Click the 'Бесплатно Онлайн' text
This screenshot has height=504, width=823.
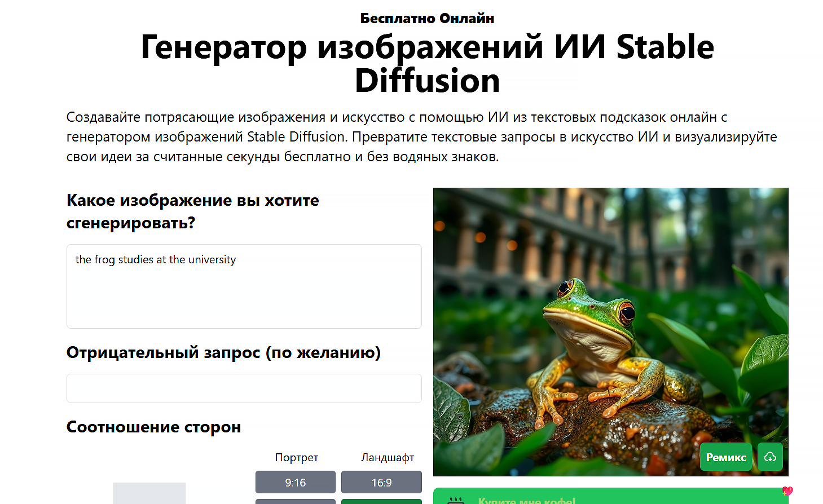[427, 19]
